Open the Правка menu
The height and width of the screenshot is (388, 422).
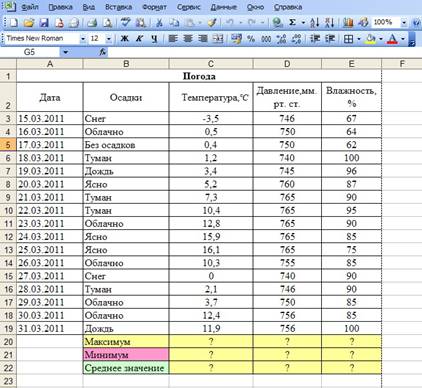[x=60, y=7]
